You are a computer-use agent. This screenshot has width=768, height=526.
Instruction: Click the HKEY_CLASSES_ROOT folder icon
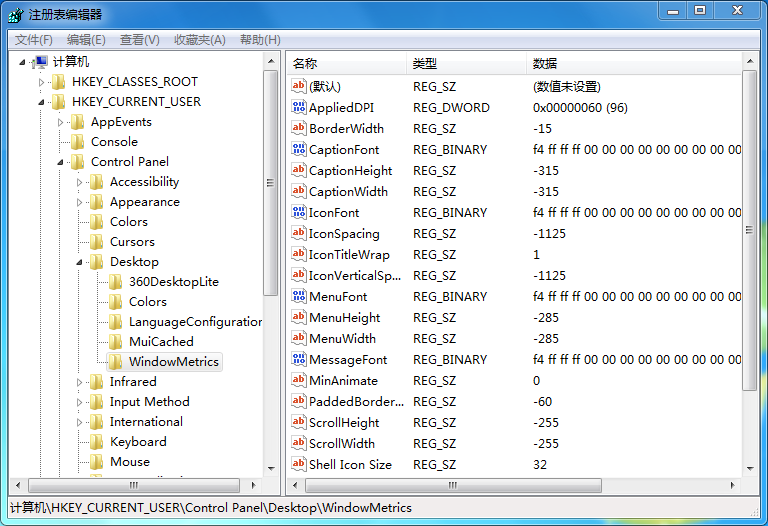click(59, 82)
